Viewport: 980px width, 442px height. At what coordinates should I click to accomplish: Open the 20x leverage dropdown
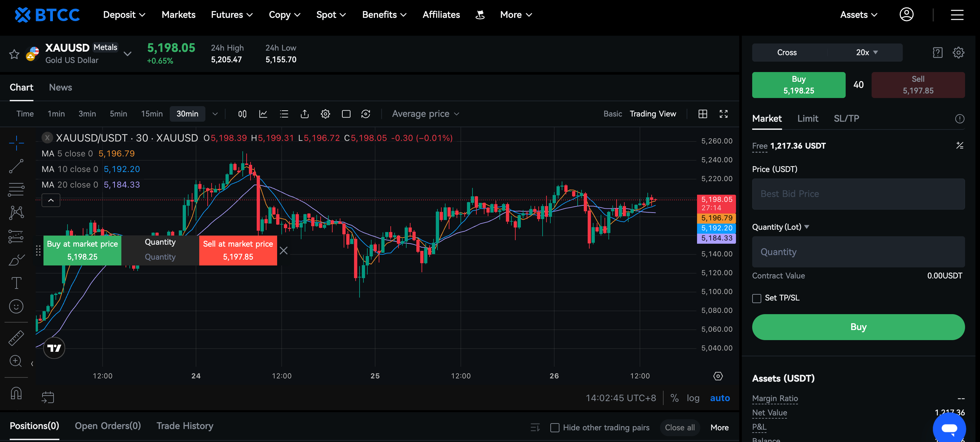[866, 53]
